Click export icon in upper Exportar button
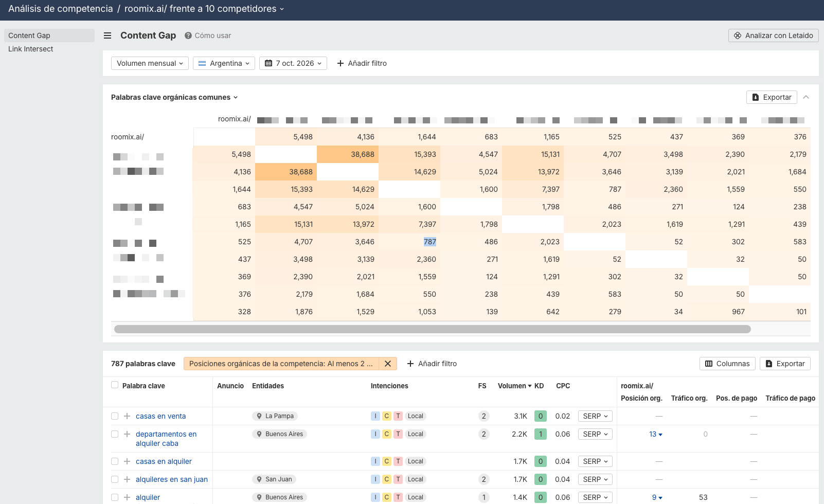 coord(756,97)
